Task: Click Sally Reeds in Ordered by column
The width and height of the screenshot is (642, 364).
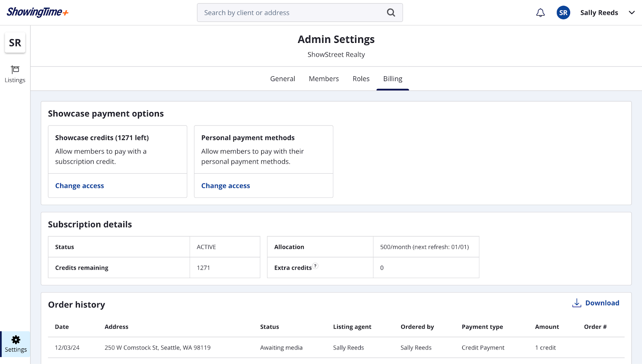Action: 416,348
